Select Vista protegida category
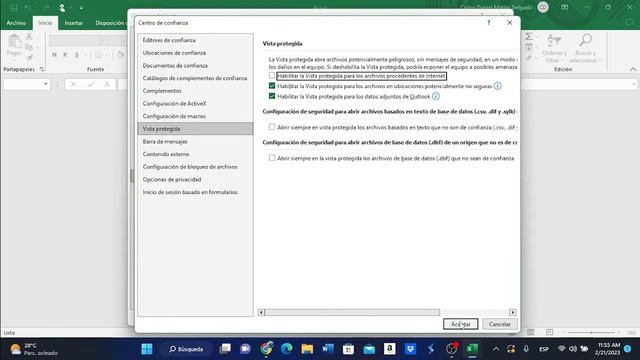 tap(195, 129)
